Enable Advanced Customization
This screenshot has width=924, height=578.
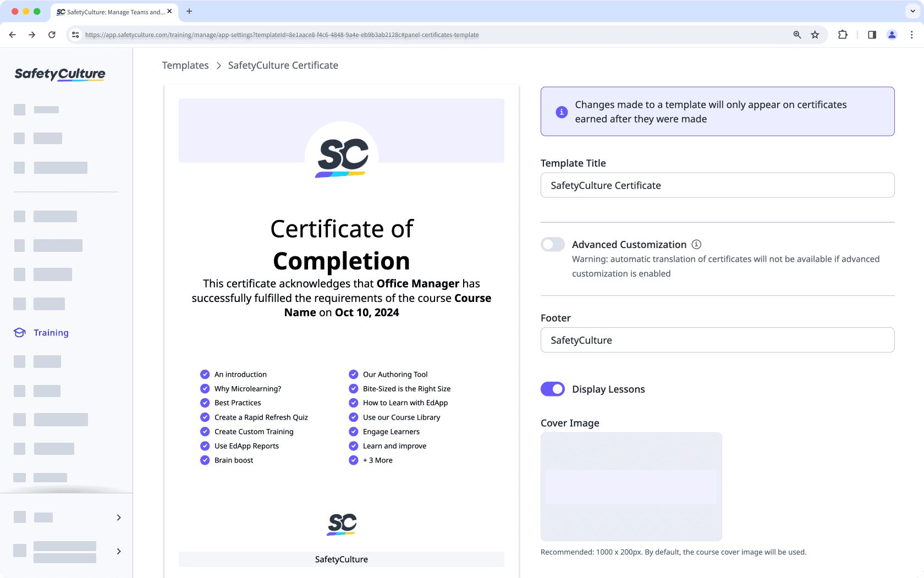552,244
